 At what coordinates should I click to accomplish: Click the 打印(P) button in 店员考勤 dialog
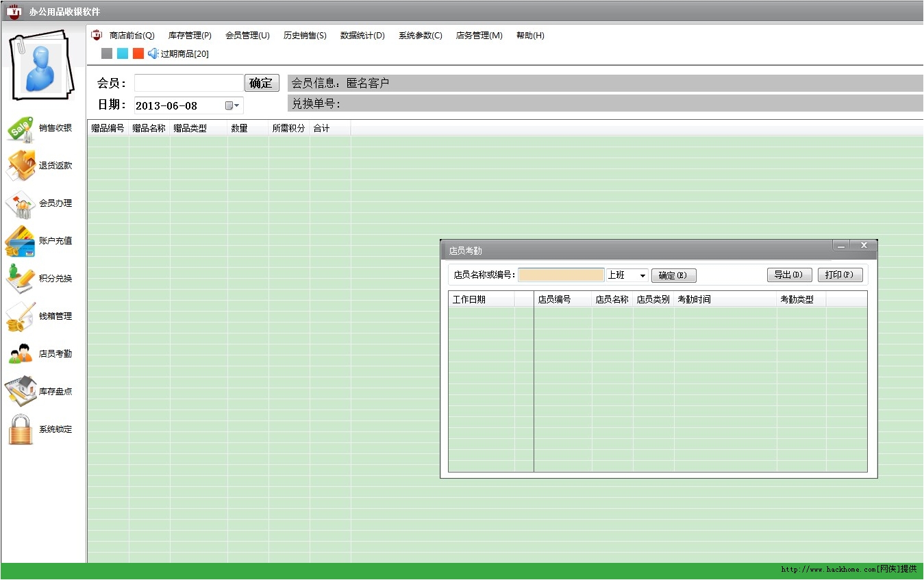tap(840, 275)
